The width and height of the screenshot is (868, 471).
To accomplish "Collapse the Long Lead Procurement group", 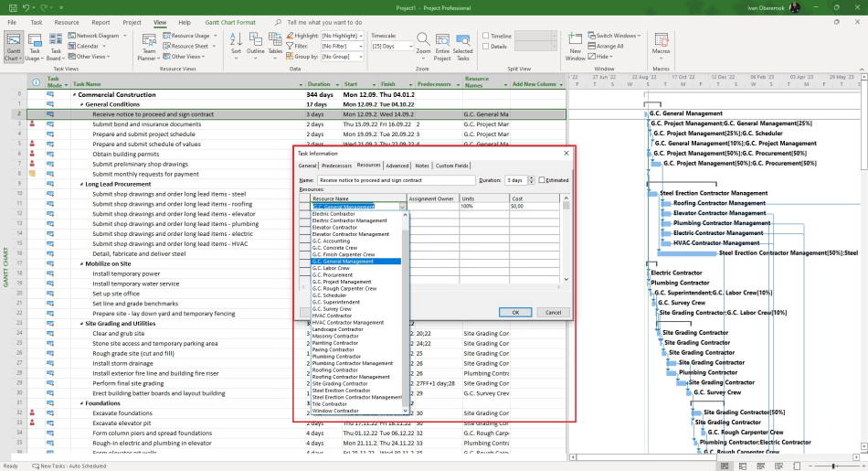I will coord(82,185).
